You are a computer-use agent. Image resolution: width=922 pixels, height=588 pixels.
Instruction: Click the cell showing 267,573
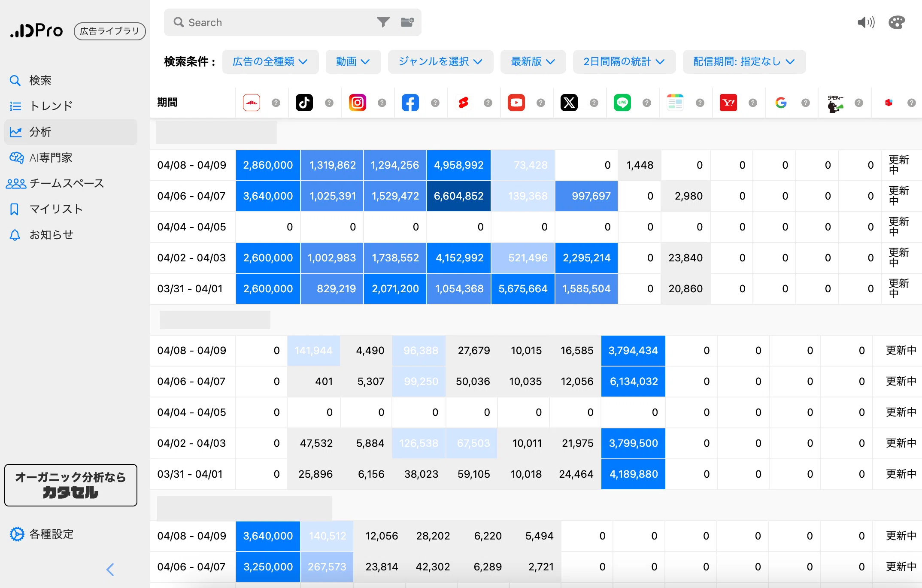[327, 567]
